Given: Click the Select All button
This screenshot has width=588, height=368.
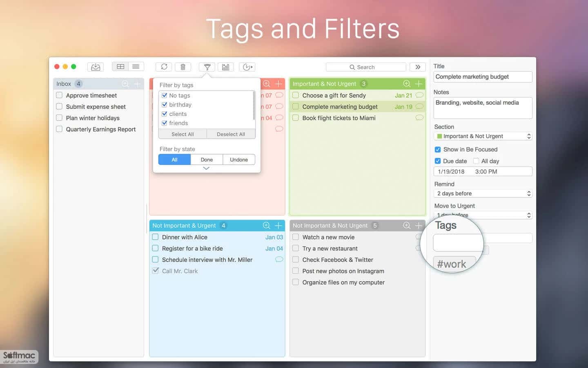Looking at the screenshot, I should point(183,134).
